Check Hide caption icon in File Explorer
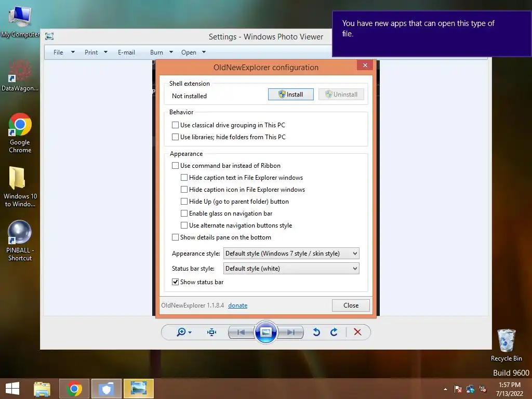The image size is (532, 399). coord(243,189)
